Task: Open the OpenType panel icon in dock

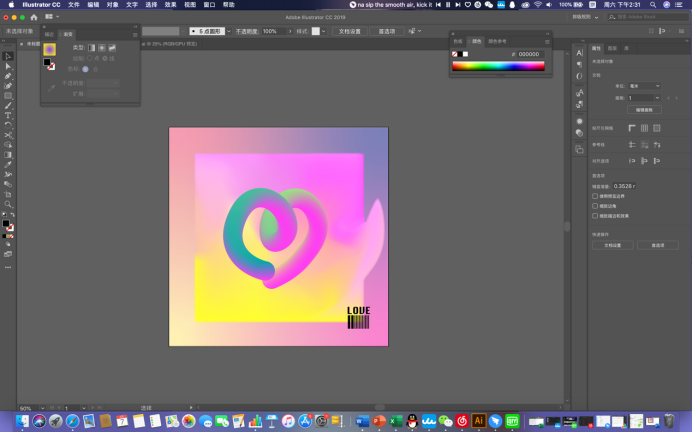Action: [x=579, y=76]
